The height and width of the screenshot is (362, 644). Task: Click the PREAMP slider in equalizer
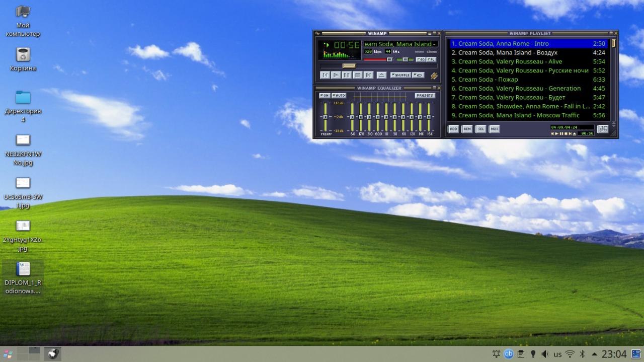[x=326, y=117]
